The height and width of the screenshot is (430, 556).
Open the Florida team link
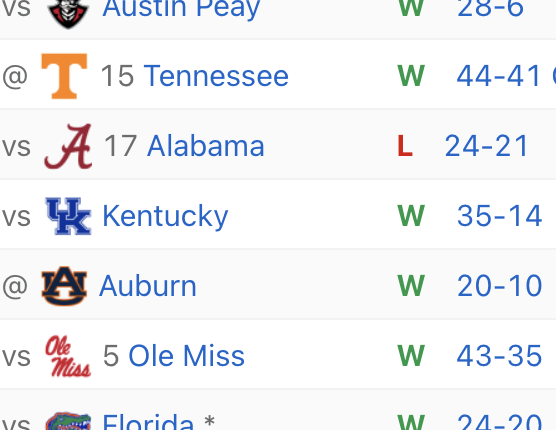coord(148,422)
